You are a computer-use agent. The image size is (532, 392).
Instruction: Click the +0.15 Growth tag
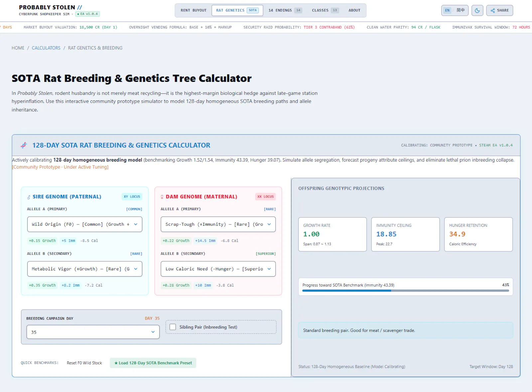coord(42,241)
